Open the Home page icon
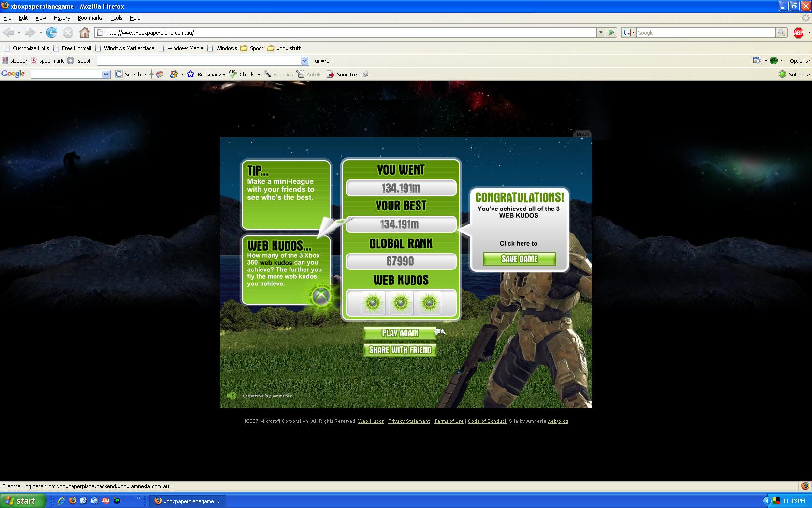The image size is (812, 508). point(85,32)
